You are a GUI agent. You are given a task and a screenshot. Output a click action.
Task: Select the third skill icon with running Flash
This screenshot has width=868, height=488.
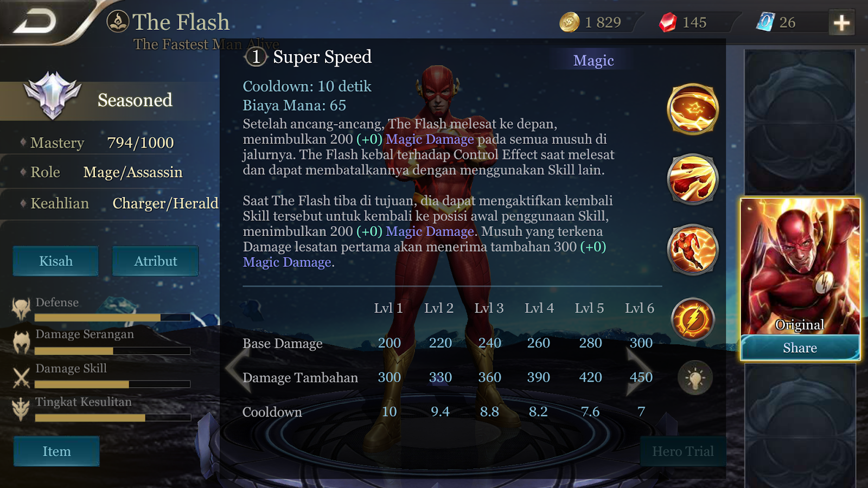coord(692,249)
